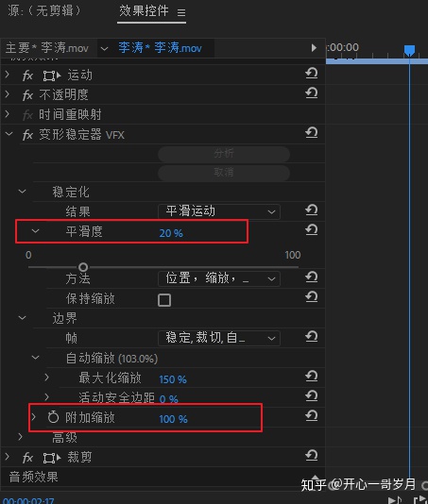This screenshot has height=504, width=428.
Task: Click the blue playhead timeline marker
Action: tap(409, 51)
